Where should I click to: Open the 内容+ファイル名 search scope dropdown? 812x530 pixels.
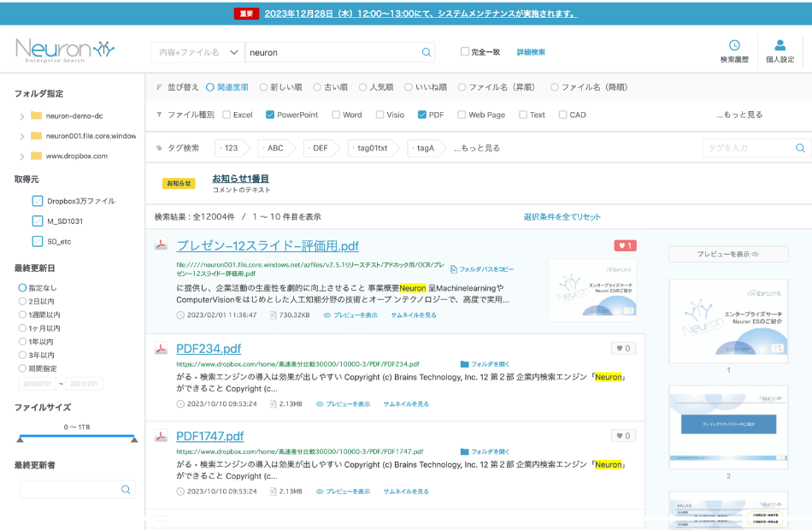pyautogui.click(x=197, y=52)
